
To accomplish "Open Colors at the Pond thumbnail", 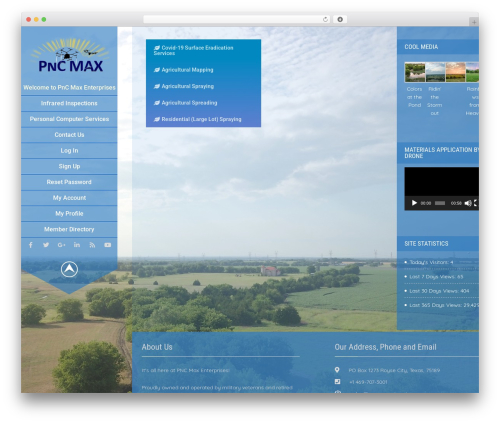I will (x=415, y=72).
